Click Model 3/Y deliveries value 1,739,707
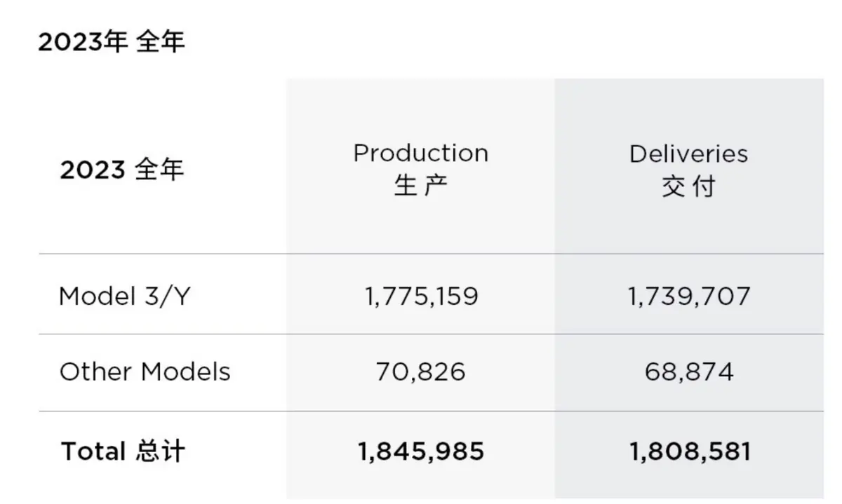842x504 pixels. [689, 296]
